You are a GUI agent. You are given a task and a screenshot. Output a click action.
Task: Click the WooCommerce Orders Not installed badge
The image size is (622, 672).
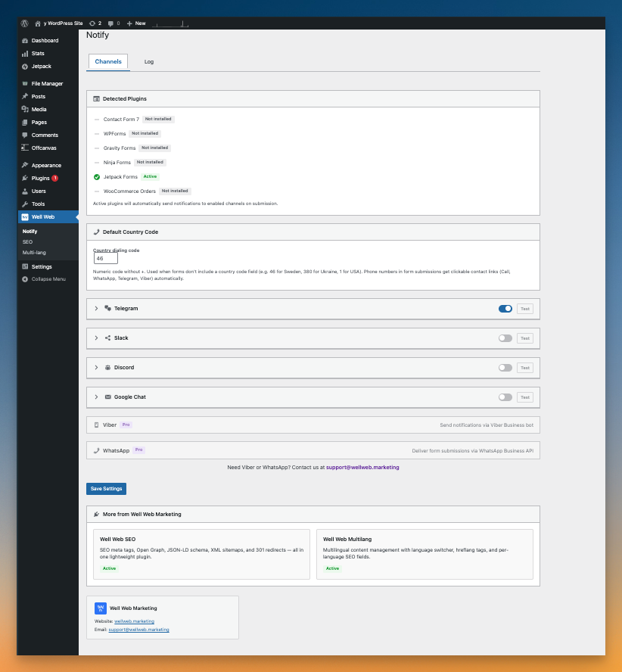pyautogui.click(x=175, y=191)
